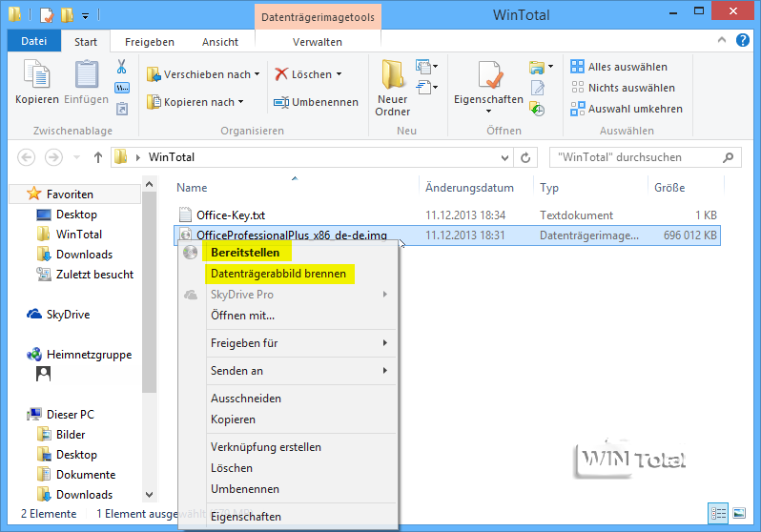The height and width of the screenshot is (532, 761).
Task: Click the Umbenennen button in the ribbon
Action: point(316,102)
